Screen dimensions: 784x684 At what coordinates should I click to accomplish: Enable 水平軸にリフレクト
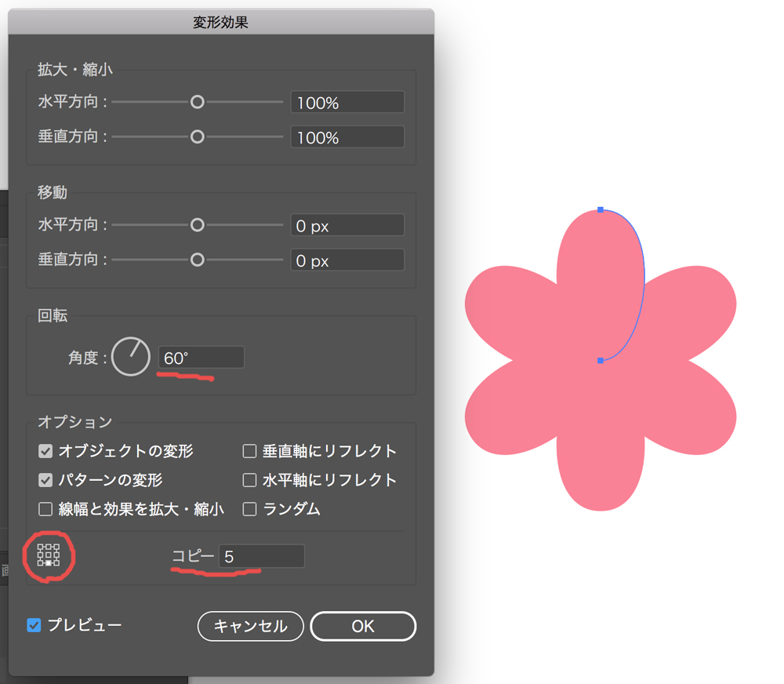coord(249,480)
